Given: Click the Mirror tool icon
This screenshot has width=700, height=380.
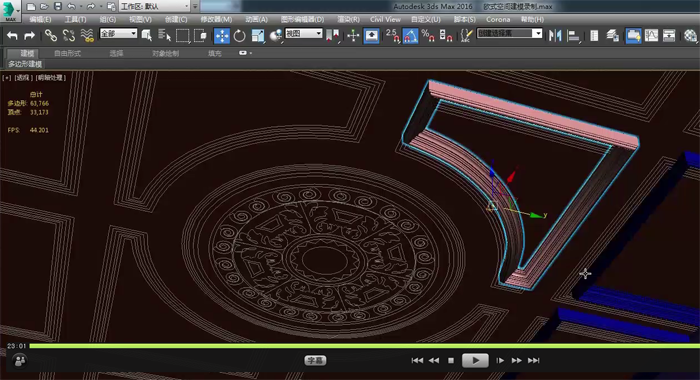Looking at the screenshot, I should [555, 35].
